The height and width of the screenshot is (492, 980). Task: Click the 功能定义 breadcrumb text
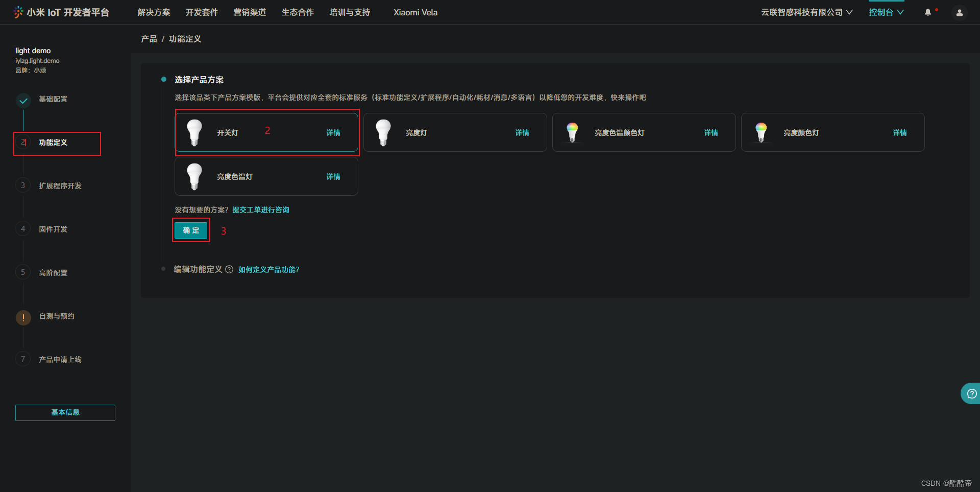pyautogui.click(x=185, y=39)
